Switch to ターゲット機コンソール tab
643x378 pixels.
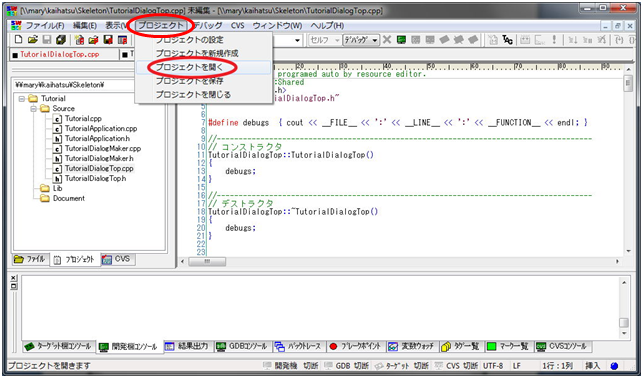tap(59, 346)
